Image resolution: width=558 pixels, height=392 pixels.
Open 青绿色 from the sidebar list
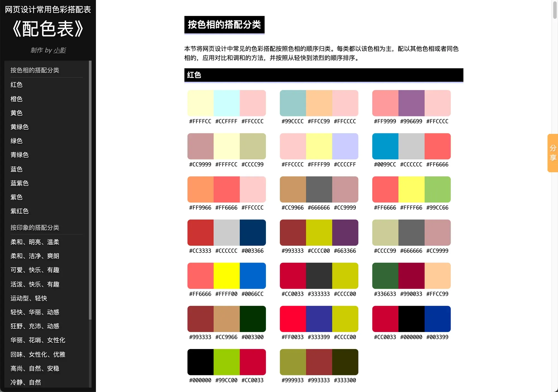pyautogui.click(x=20, y=155)
